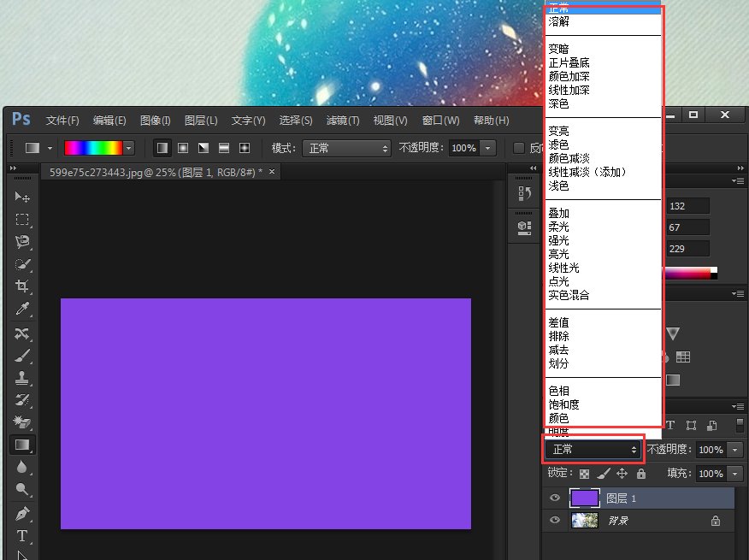The height and width of the screenshot is (560, 749).
Task: Choose the Linear gradient style in options bar
Action: click(x=162, y=148)
